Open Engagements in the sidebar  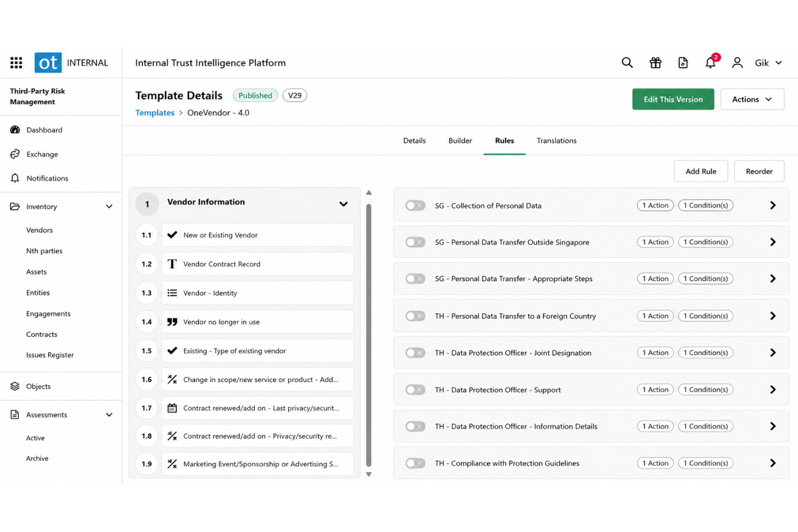click(48, 314)
